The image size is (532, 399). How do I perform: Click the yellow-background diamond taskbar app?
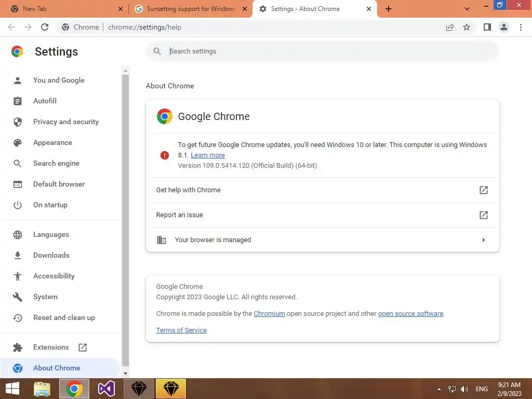click(x=170, y=389)
